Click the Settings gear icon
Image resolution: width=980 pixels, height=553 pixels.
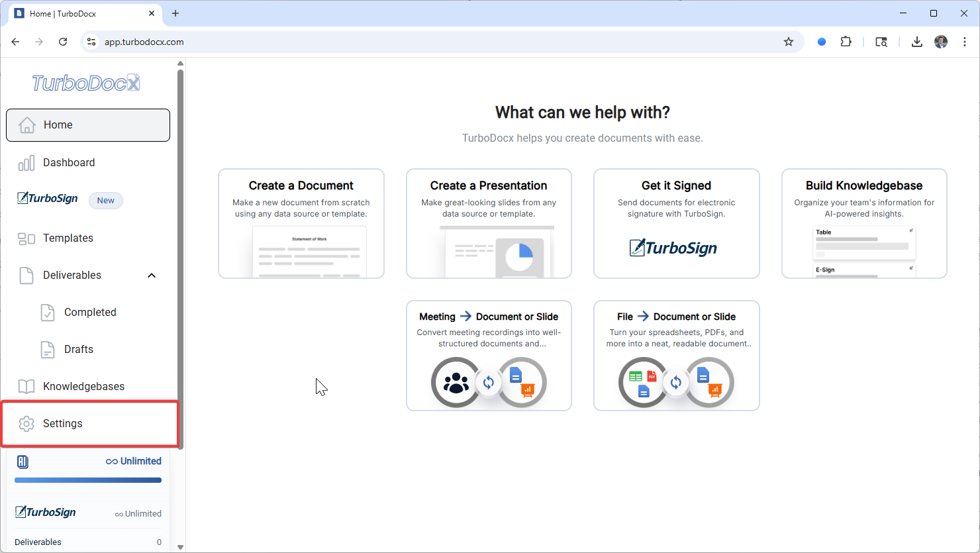(x=26, y=424)
